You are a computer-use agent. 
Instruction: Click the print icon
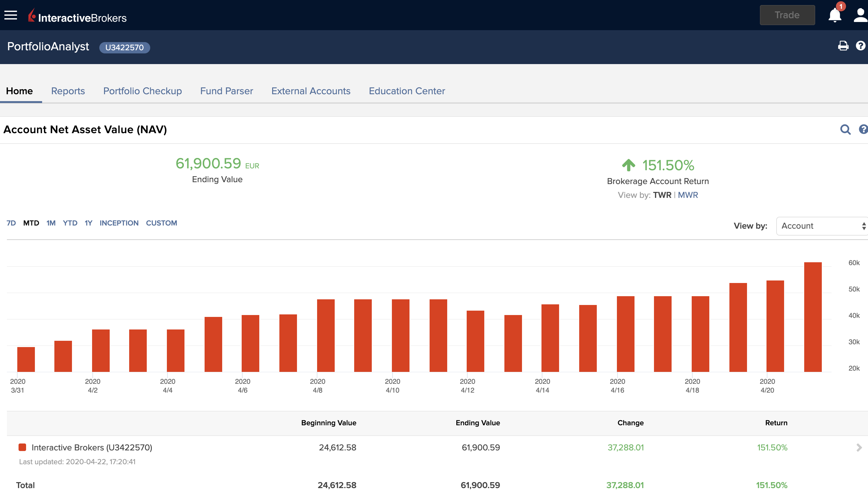(x=843, y=46)
